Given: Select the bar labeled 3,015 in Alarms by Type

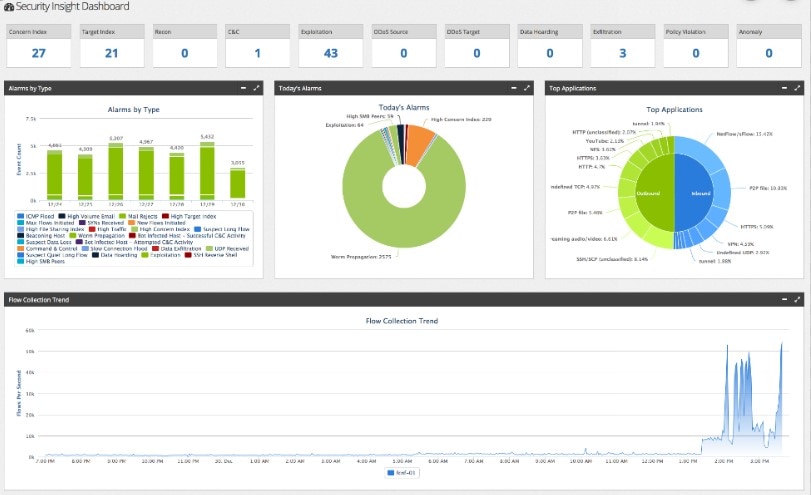Looking at the screenshot, I should [x=237, y=183].
